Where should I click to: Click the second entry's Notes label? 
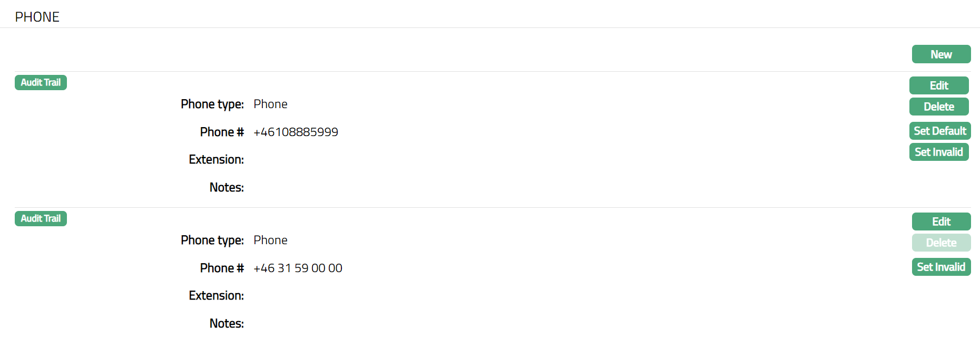click(x=227, y=323)
